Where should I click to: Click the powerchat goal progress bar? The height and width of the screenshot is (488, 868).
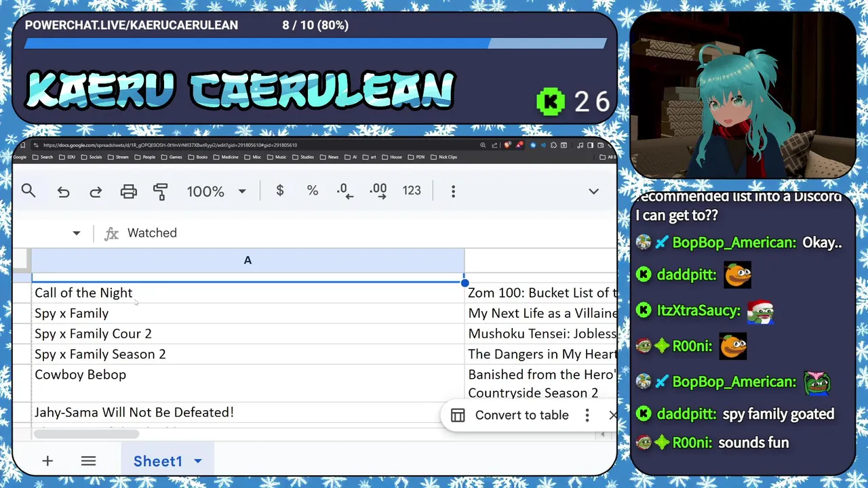tap(315, 43)
